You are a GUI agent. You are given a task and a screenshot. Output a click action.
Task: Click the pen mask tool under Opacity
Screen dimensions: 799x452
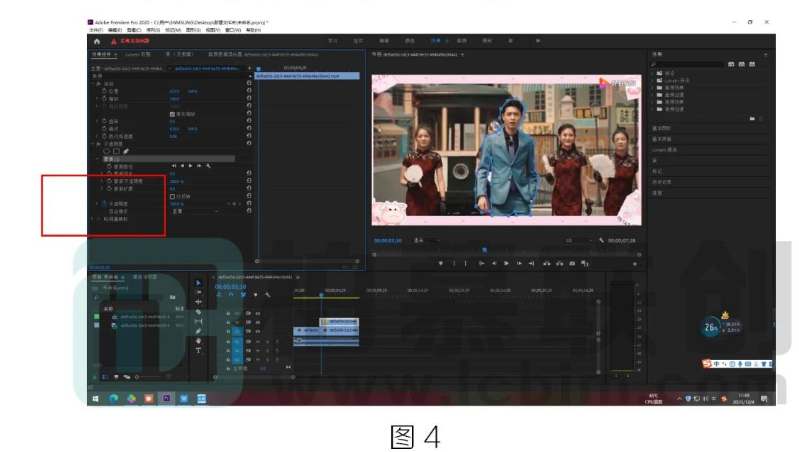[128, 151]
